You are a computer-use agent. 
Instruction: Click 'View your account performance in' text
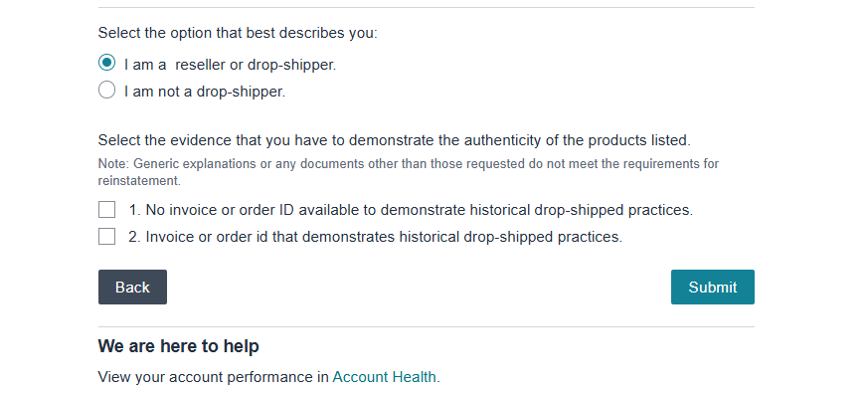(214, 377)
